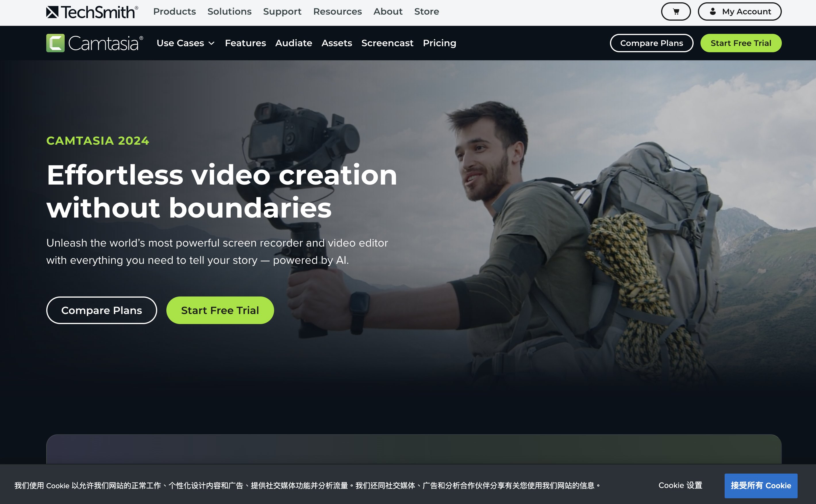Image resolution: width=816 pixels, height=504 pixels.
Task: Click Compare Plans in the navigation bar
Action: [651, 43]
